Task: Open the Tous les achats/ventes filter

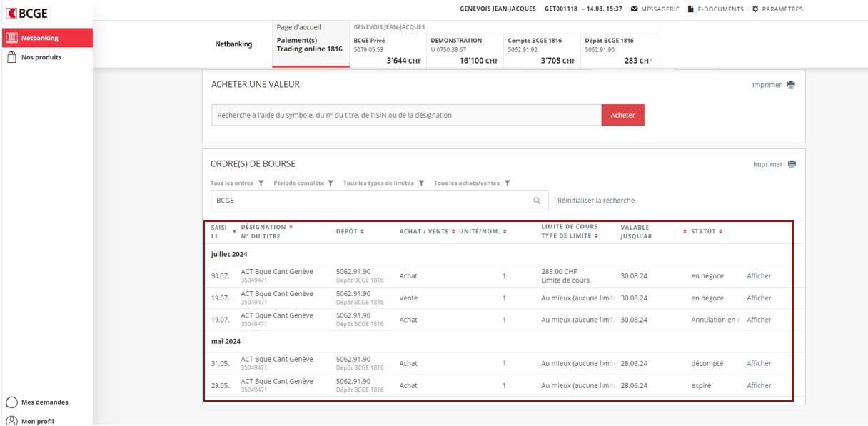Action: (472, 183)
